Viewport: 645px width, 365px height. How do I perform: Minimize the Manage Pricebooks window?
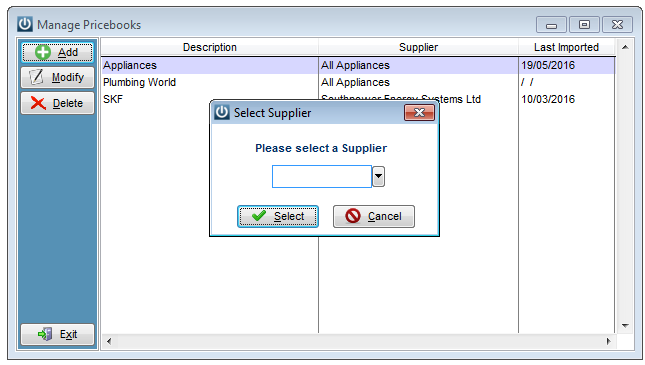pyautogui.click(x=551, y=25)
